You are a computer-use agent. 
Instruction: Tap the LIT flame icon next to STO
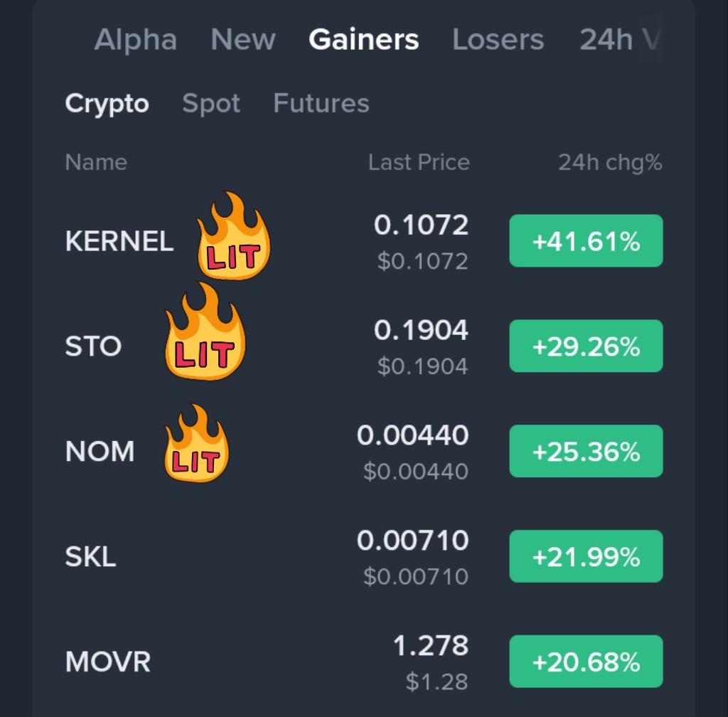[205, 333]
